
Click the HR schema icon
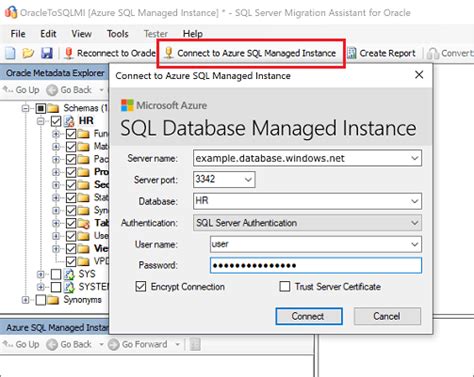[69, 121]
